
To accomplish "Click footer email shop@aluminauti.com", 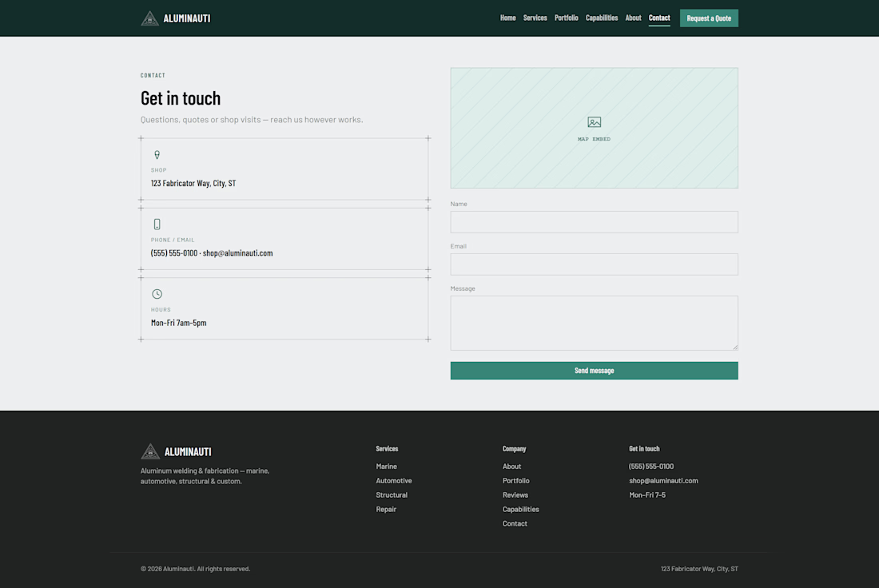I will 663,480.
